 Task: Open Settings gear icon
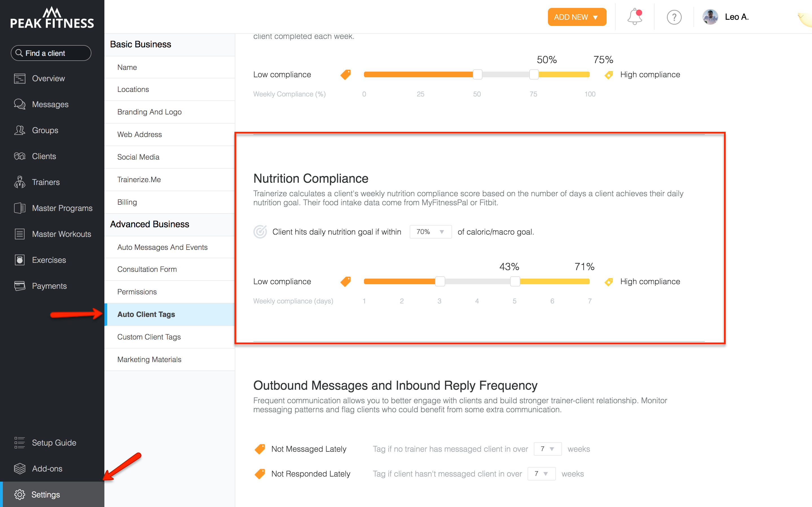(x=19, y=494)
